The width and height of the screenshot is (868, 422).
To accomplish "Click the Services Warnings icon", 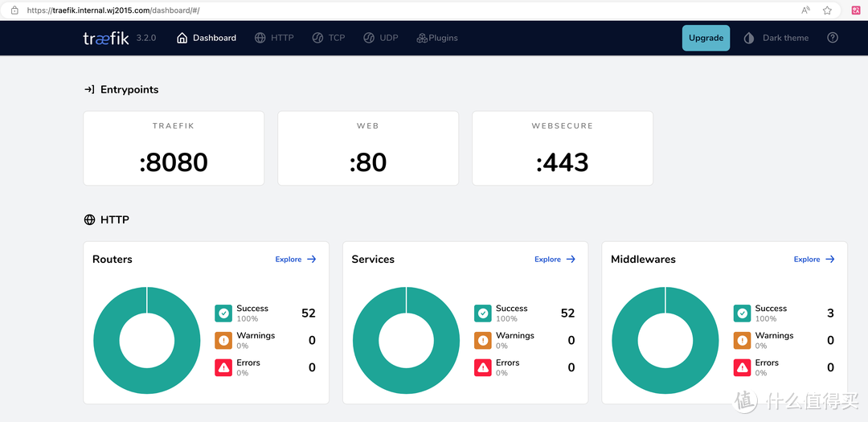I will (482, 340).
